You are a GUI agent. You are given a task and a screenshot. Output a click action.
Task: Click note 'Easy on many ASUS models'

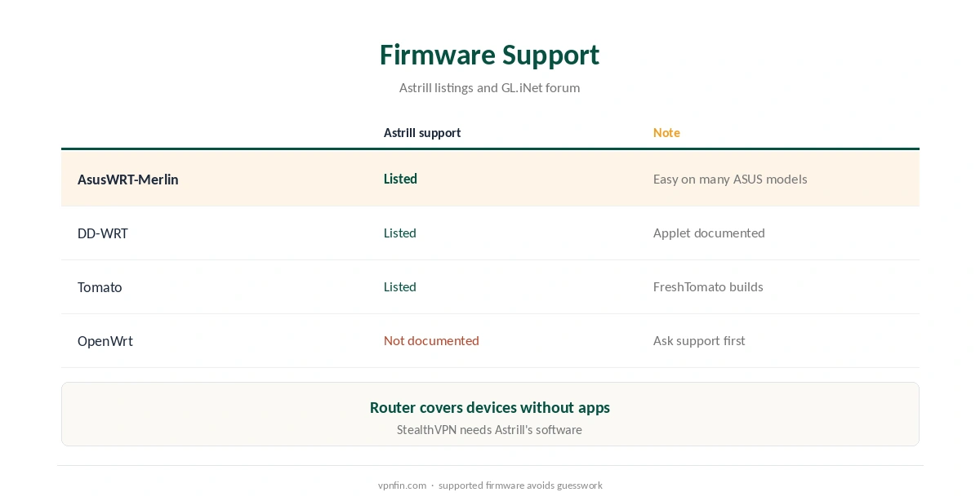tap(730, 180)
